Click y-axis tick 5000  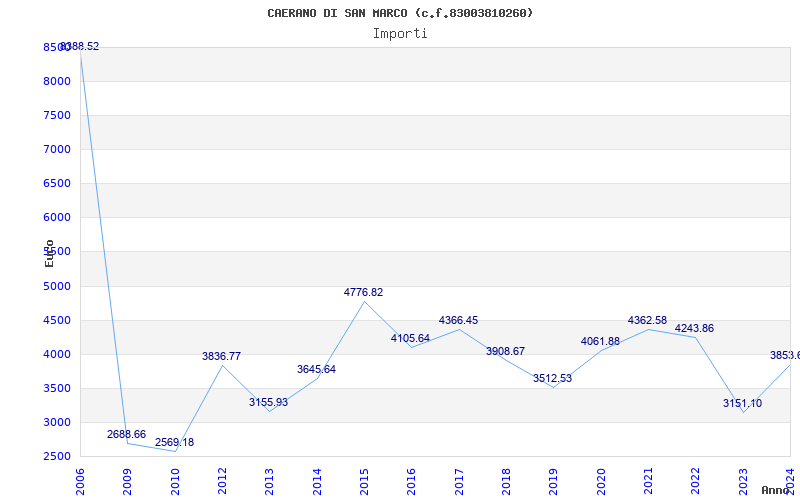click(x=57, y=286)
